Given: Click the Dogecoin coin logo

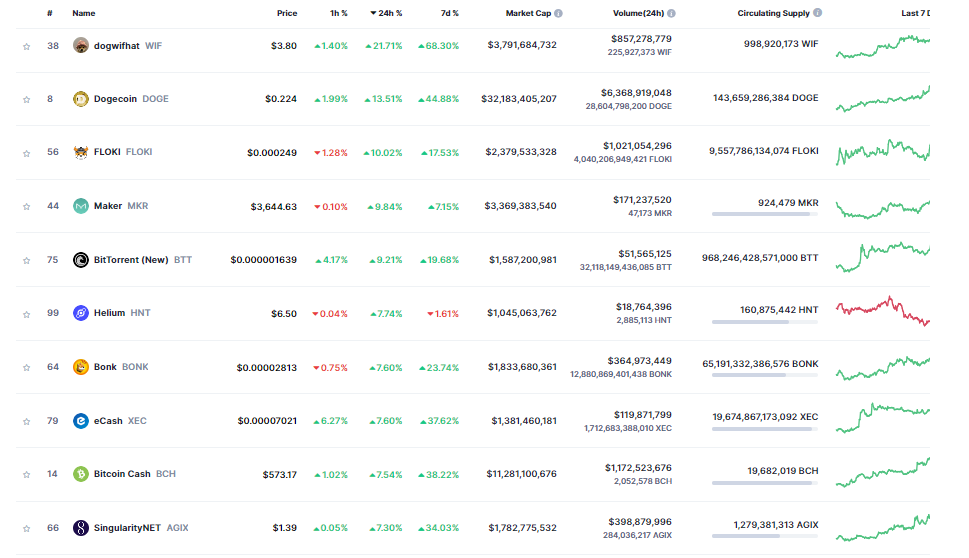Looking at the screenshot, I should tap(80, 99).
